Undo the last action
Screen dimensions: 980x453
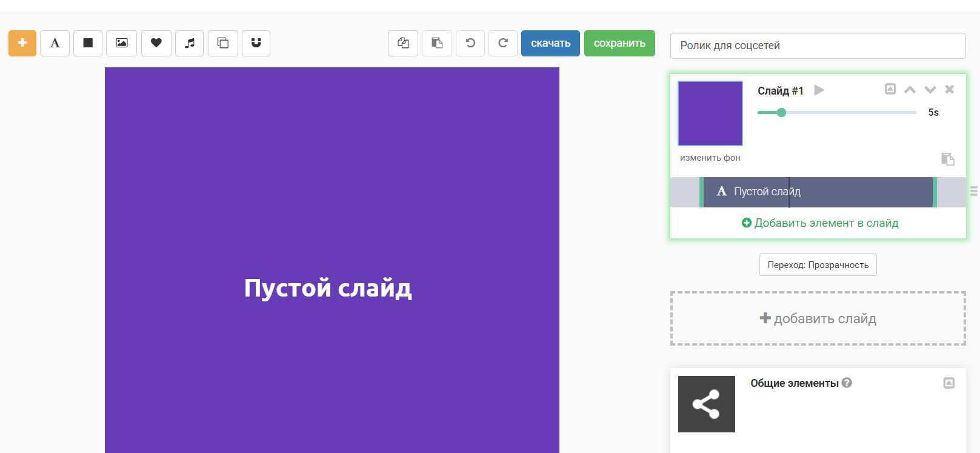coord(470,43)
